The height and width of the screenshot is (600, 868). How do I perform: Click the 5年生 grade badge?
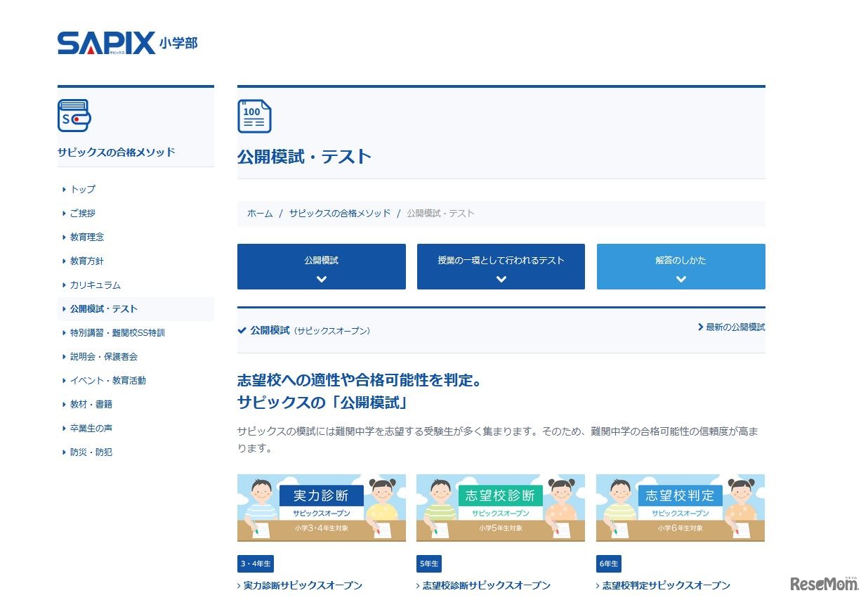(x=429, y=563)
